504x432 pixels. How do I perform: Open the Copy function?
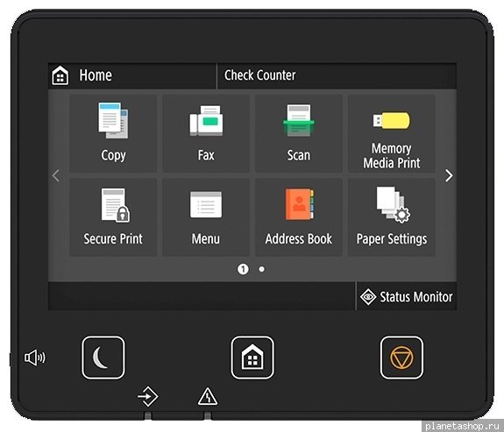113,133
